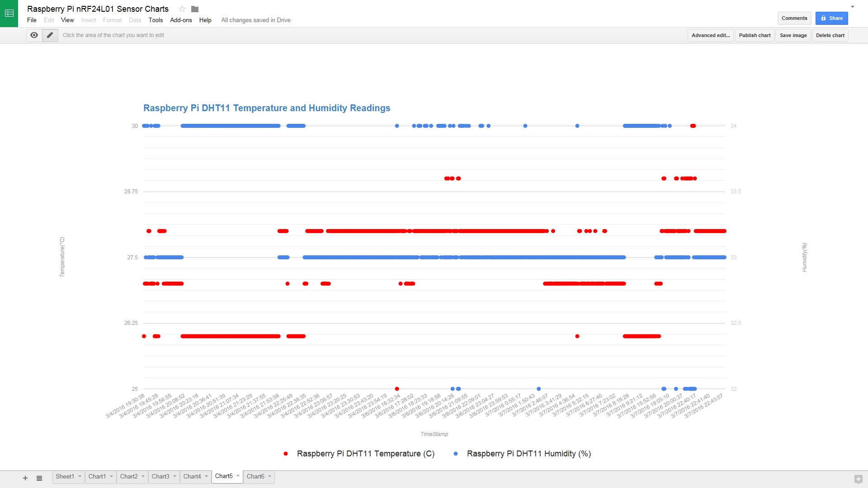This screenshot has width=868, height=488.
Task: Open the greyed-out Edit menu
Action: tap(49, 20)
